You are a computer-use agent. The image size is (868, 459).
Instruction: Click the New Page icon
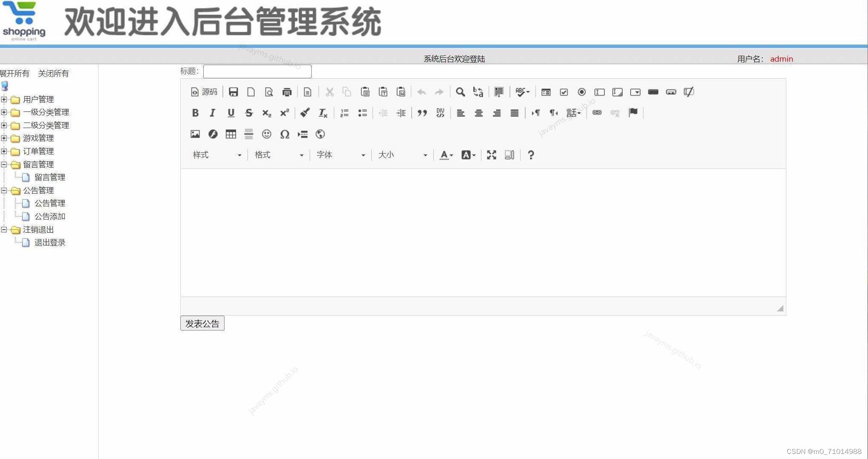click(x=251, y=92)
